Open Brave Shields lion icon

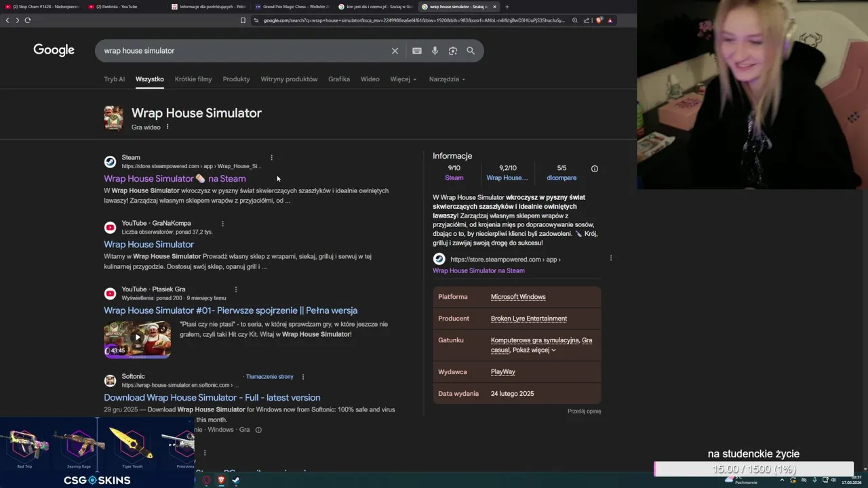[x=599, y=20]
